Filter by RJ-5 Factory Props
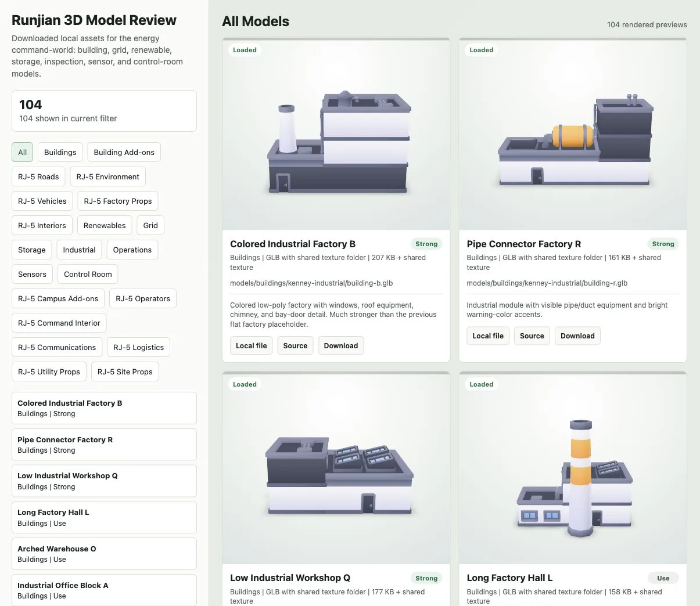Viewport: 700px width, 606px height. coord(118,201)
